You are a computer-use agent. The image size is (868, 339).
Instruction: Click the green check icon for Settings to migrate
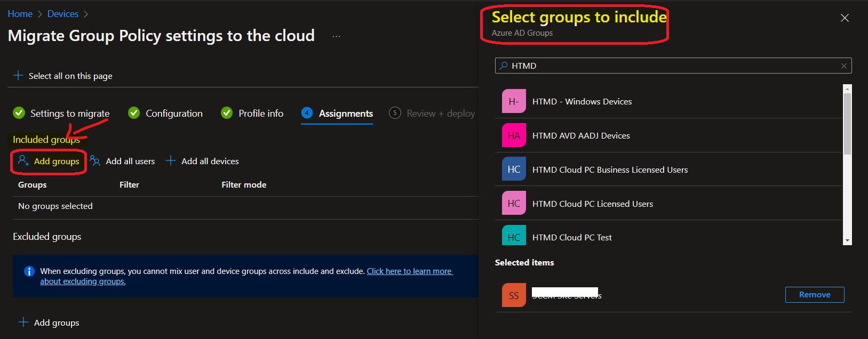tap(19, 113)
